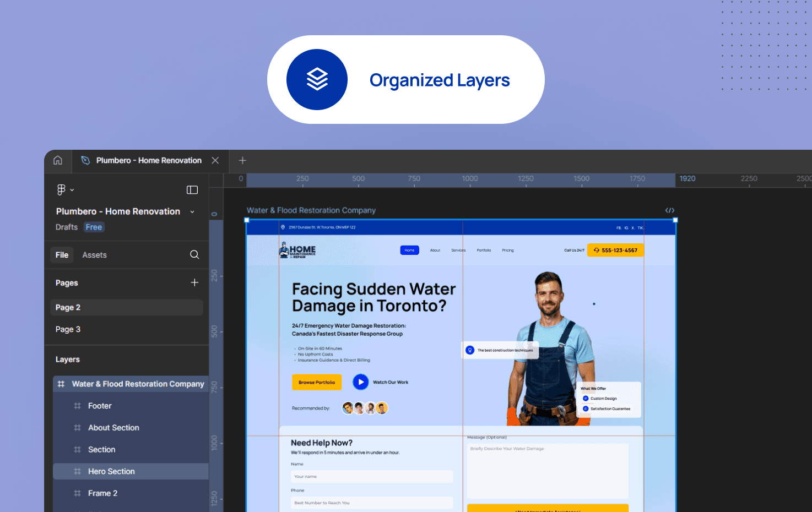Viewport: 812px width, 512px height.
Task: Click the Satisfaction Guarantee check icon
Action: coord(586,408)
